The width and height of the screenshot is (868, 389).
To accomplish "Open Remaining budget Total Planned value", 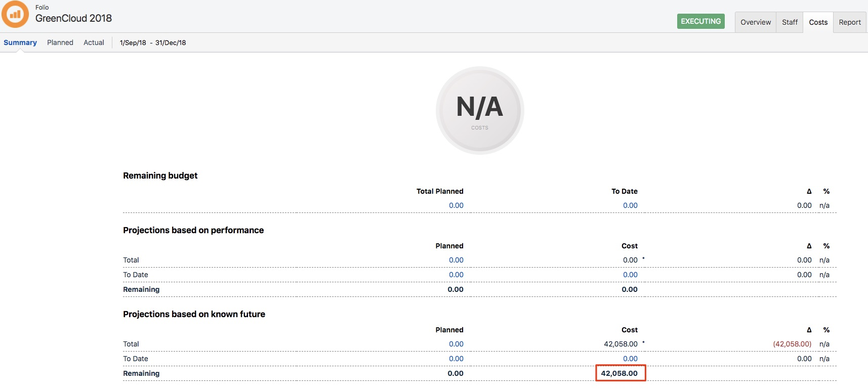I will point(456,205).
